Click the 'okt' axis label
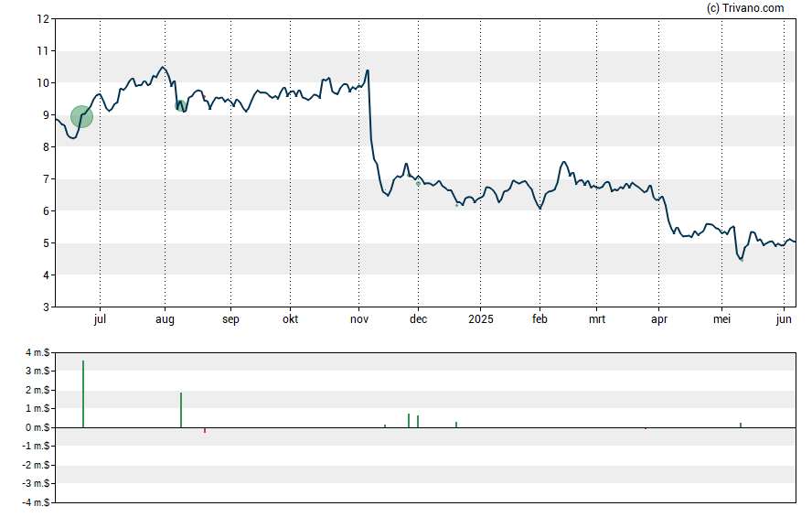 click(x=290, y=319)
